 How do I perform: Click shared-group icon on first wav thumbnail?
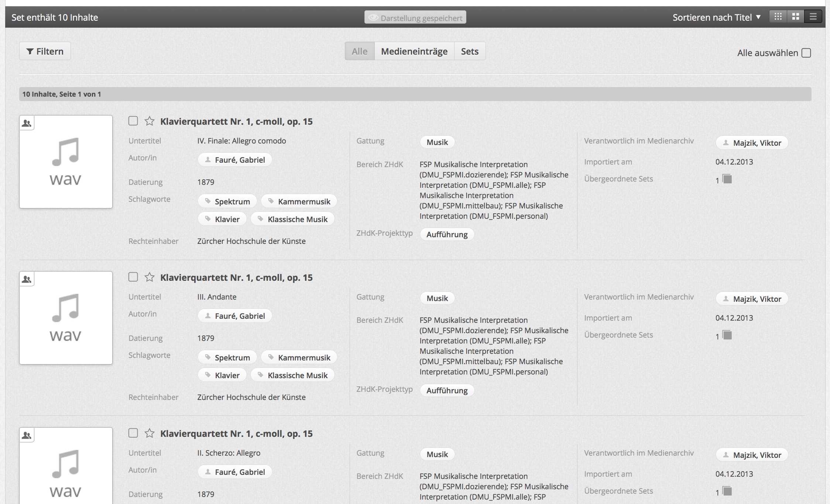(x=27, y=124)
